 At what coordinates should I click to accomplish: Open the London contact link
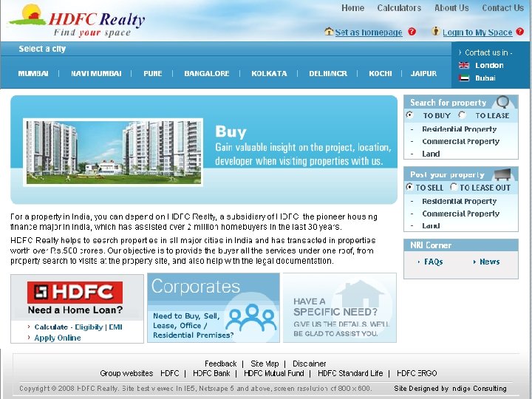(489, 65)
